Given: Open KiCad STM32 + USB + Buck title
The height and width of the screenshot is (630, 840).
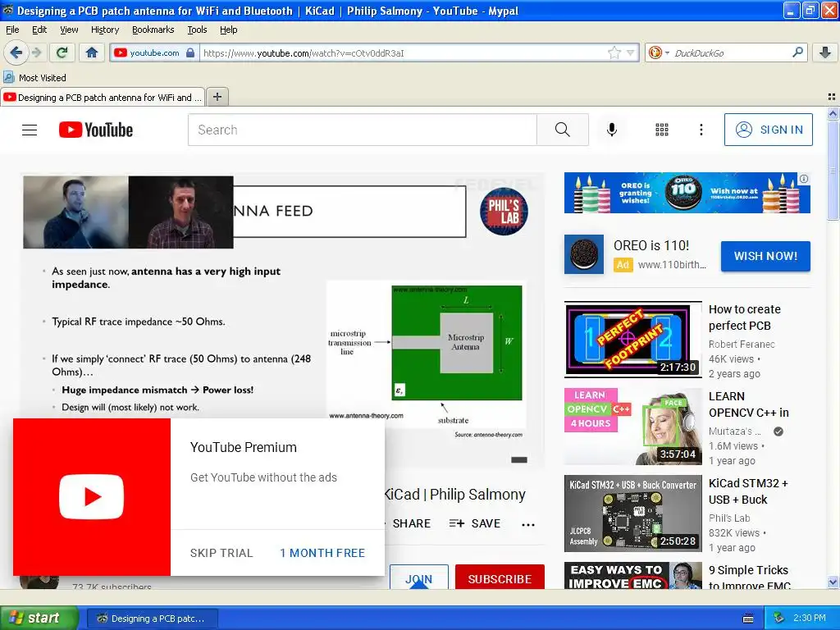Looking at the screenshot, I should coord(748,491).
